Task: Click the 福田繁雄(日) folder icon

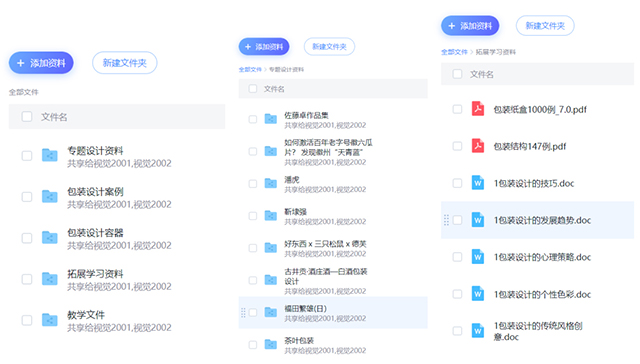Action: [271, 312]
